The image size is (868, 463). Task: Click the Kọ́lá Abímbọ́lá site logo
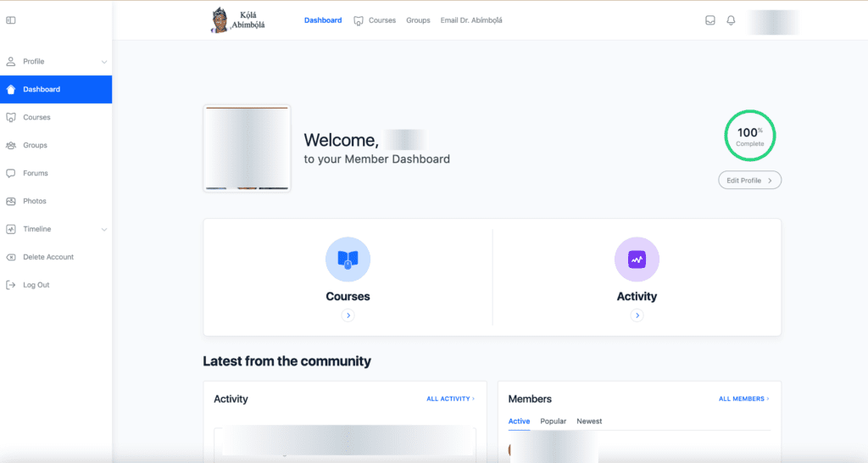point(238,20)
